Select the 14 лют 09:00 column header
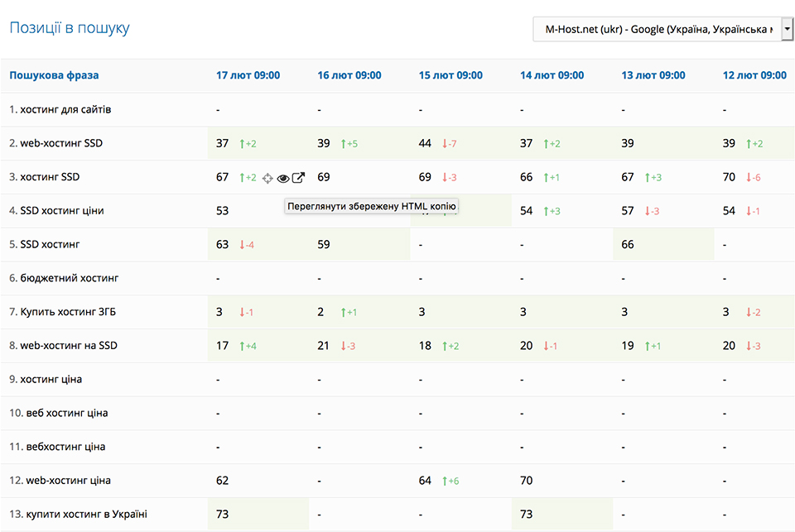 (552, 75)
